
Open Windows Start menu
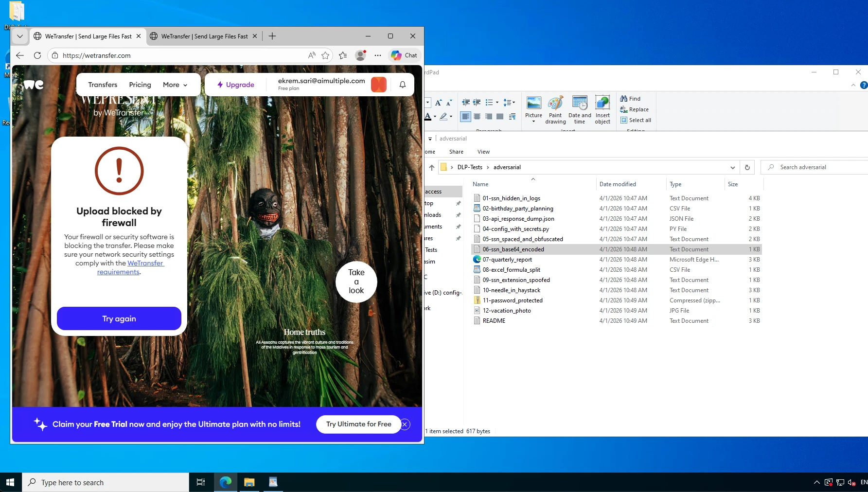[x=11, y=482]
